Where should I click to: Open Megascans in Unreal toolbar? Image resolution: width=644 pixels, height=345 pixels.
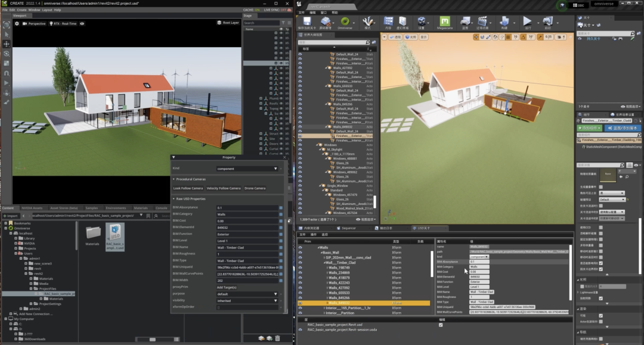(x=444, y=23)
